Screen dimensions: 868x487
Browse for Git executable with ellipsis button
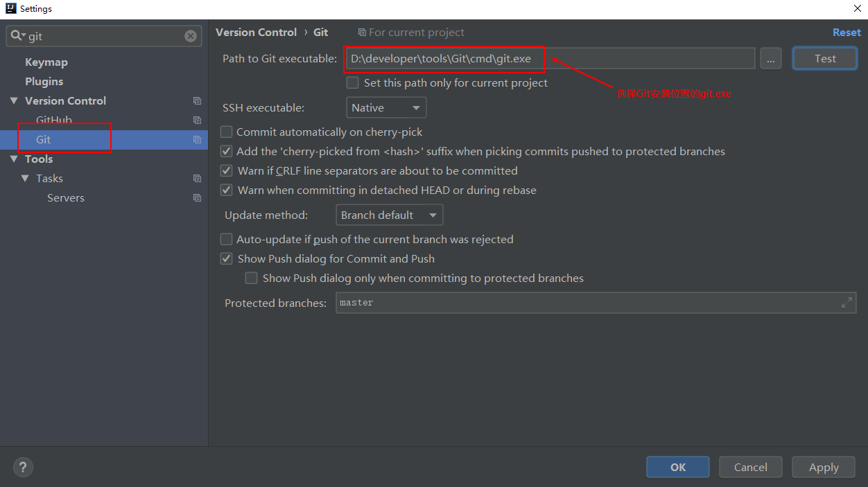click(770, 59)
